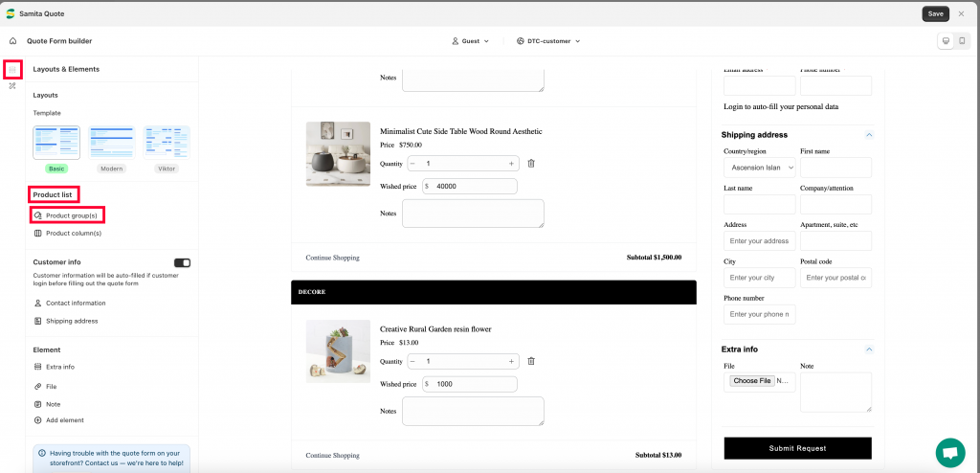Open the Guest customer dropdown
980x473 pixels.
click(470, 41)
